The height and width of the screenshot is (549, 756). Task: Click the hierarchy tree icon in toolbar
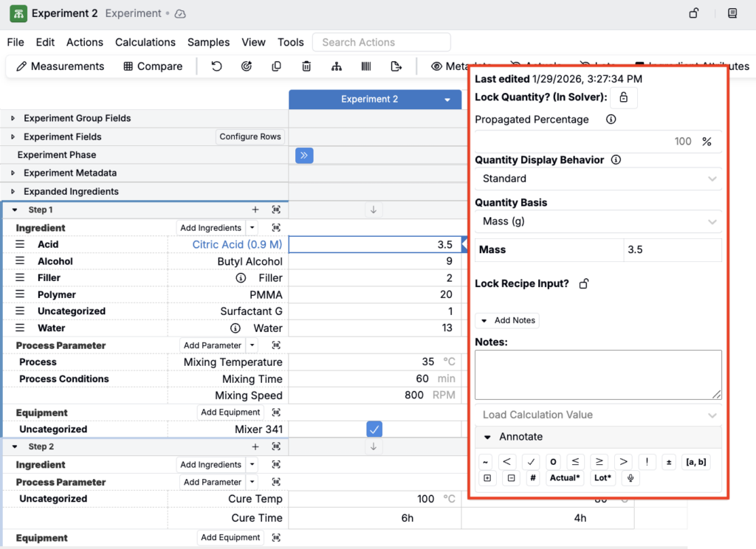[337, 66]
